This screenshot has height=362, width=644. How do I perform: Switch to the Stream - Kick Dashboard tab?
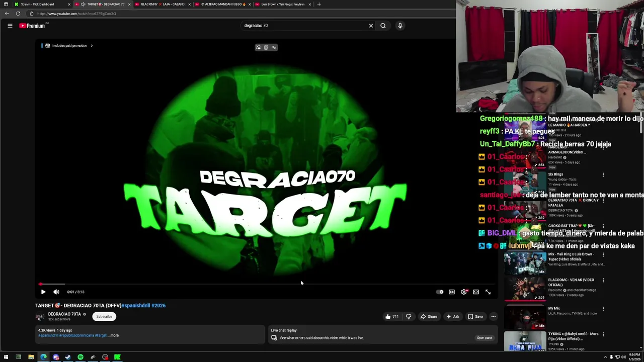click(41, 4)
